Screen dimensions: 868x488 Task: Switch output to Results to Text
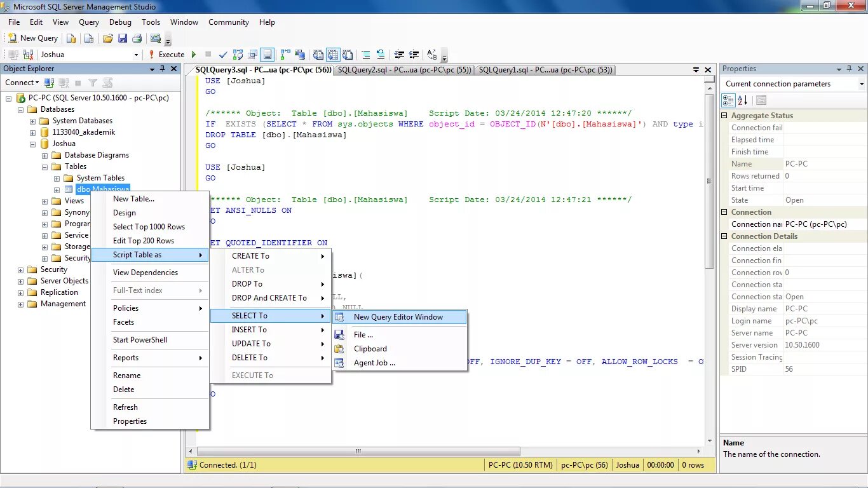[318, 55]
